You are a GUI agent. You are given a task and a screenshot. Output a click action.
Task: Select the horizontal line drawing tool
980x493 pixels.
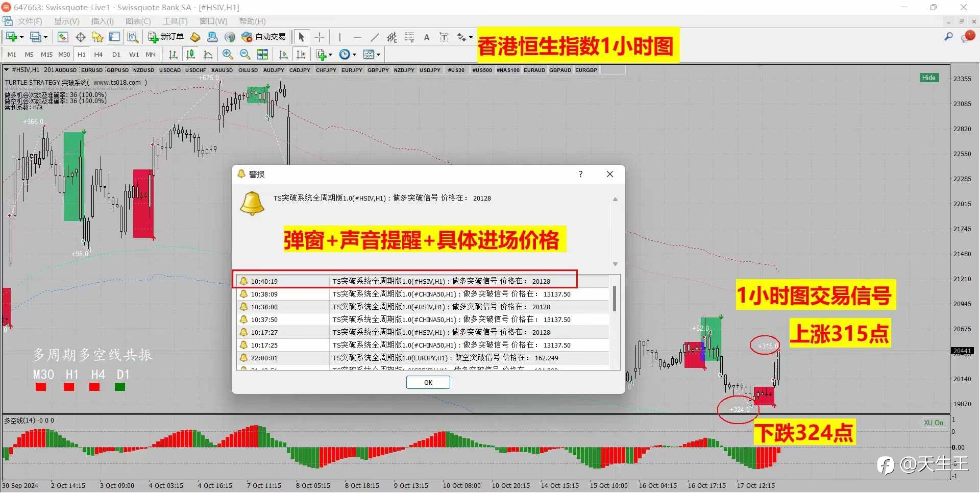(357, 37)
